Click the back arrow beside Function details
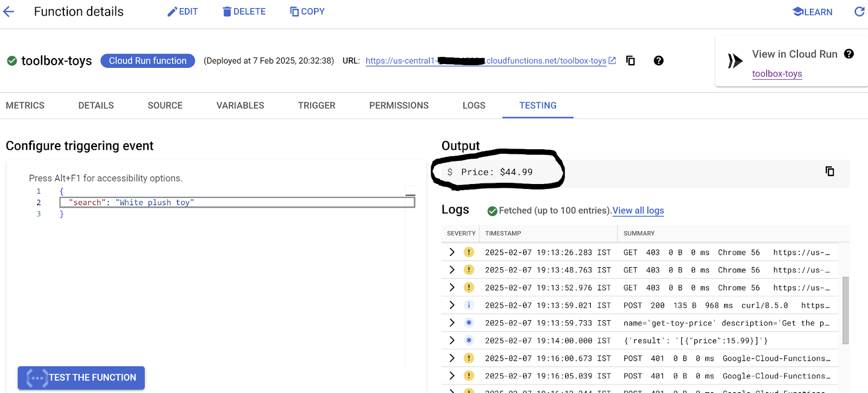 click(x=9, y=12)
